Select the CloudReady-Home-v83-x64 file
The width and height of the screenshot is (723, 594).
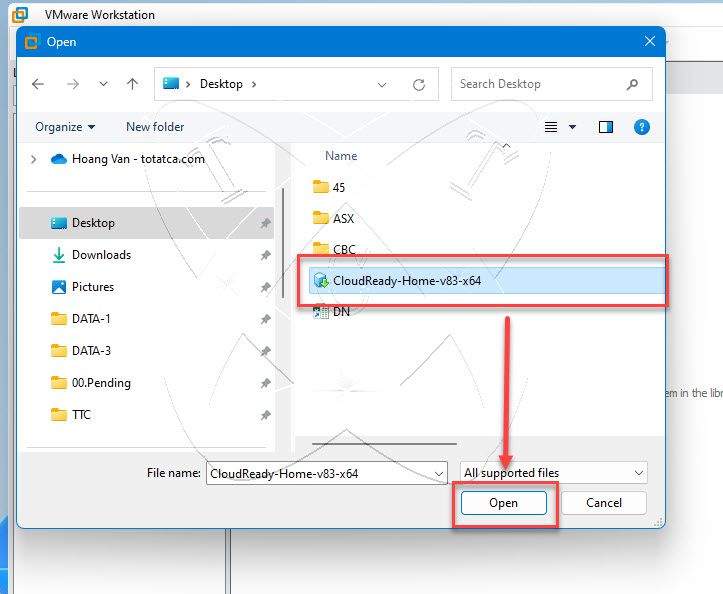pos(487,280)
